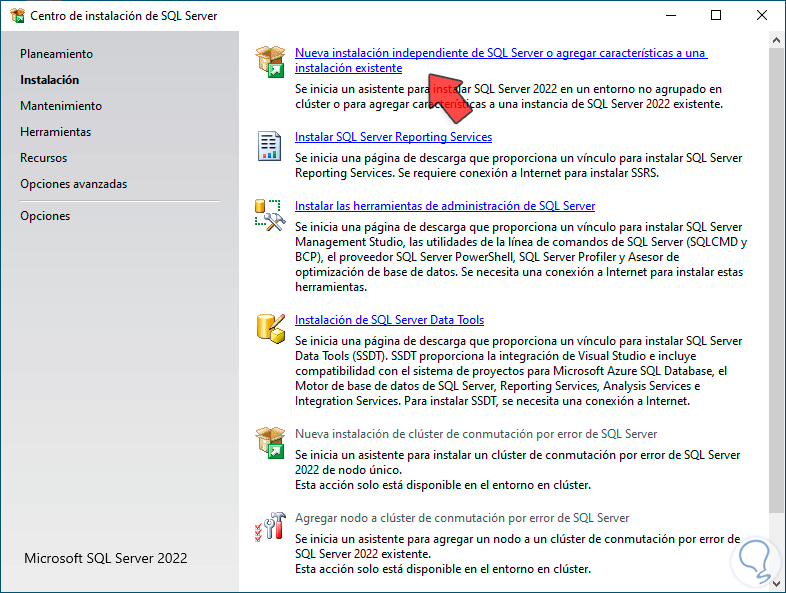Switch to Recursos section
Image resolution: width=786 pixels, height=593 pixels.
tap(43, 158)
